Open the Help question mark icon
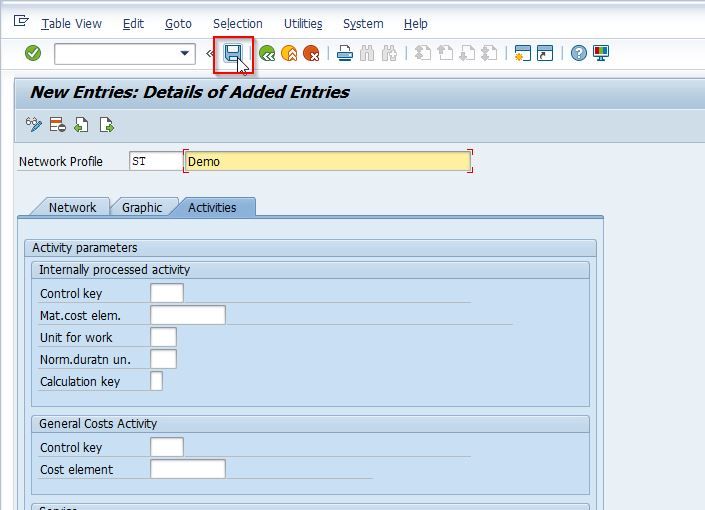The width and height of the screenshot is (705, 510). (x=579, y=54)
